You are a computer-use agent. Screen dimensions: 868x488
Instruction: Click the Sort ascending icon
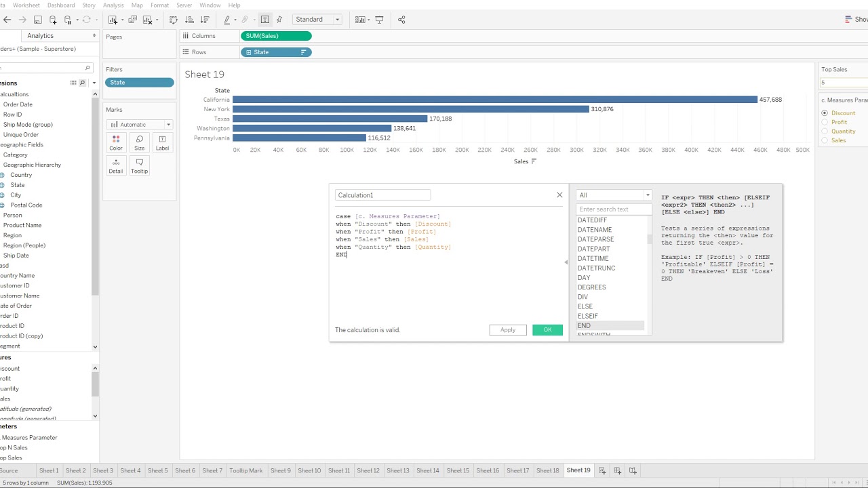pyautogui.click(x=189, y=20)
